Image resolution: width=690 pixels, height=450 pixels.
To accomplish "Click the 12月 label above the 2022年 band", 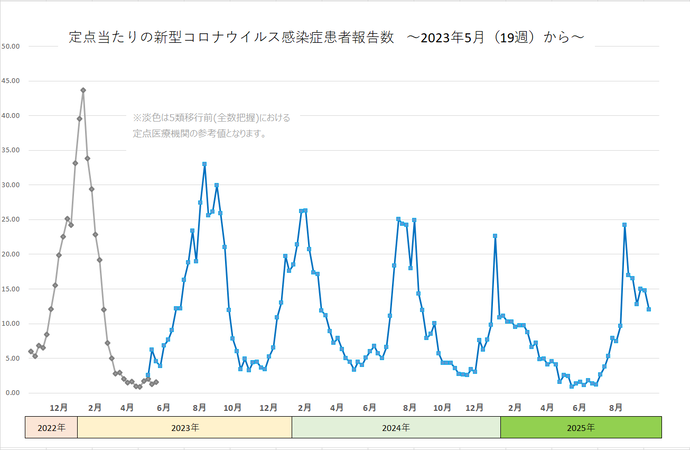I will (58, 408).
